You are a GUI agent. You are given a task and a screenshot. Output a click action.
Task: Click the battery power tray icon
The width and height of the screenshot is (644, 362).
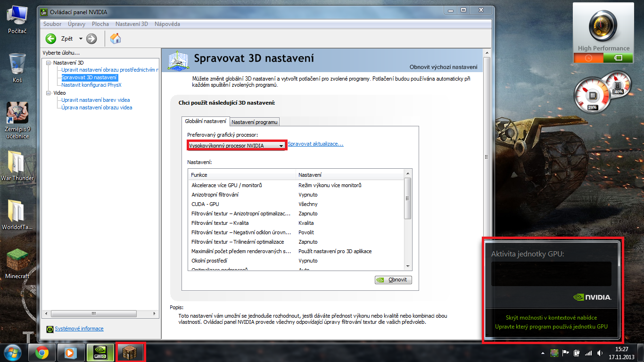coord(577,353)
